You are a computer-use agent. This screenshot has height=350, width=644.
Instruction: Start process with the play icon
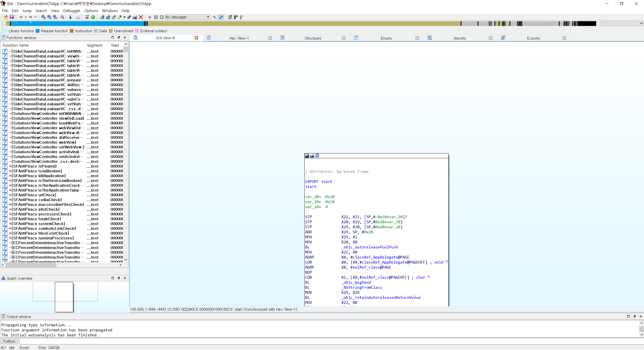(x=150, y=17)
